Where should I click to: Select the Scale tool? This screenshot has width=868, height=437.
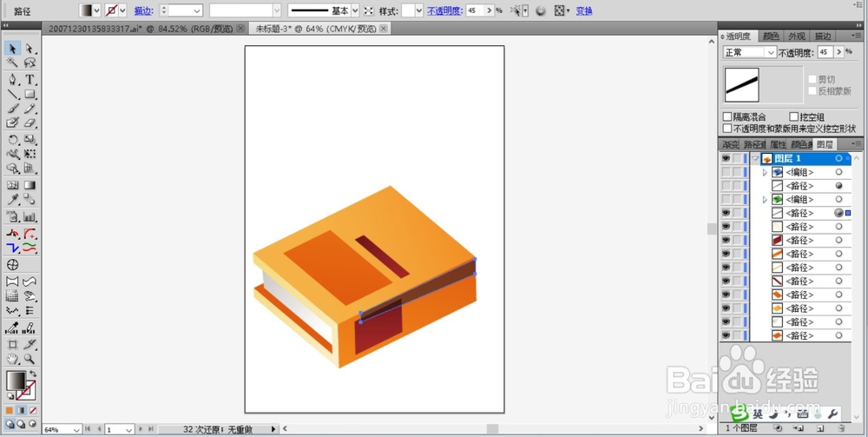pos(30,140)
